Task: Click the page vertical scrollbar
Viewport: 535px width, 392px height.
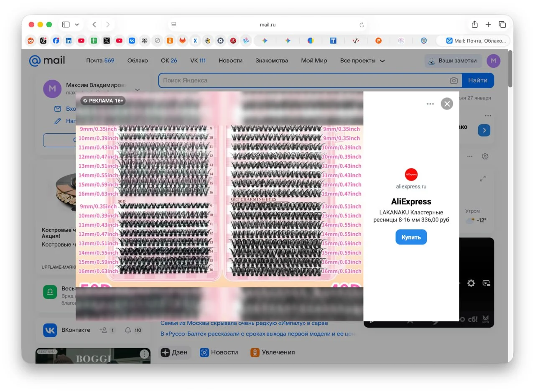Action: 510,69
